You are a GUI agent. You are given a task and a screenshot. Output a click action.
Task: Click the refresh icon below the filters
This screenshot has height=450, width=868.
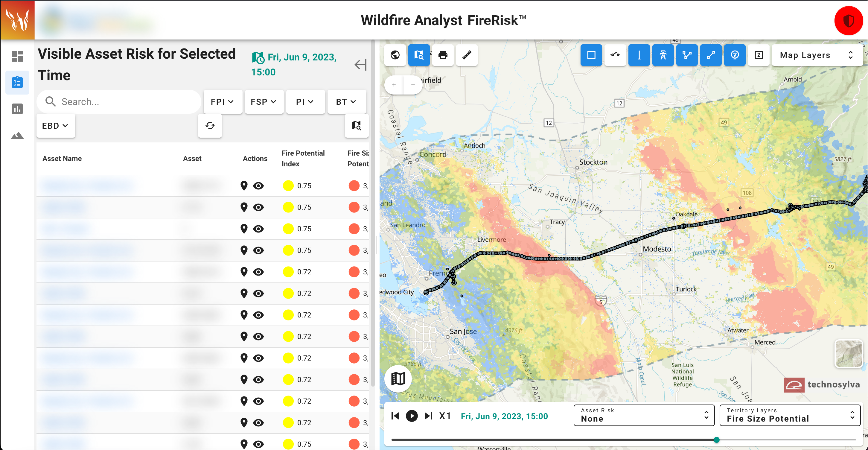pos(210,126)
